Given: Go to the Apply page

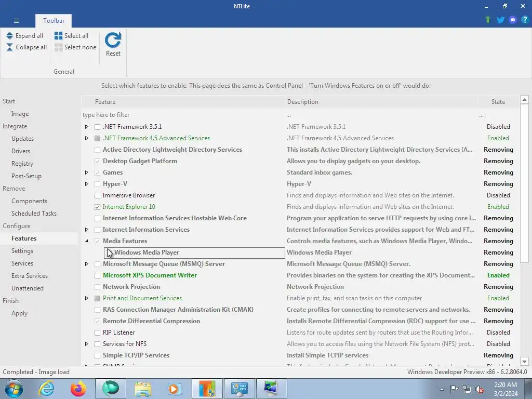Looking at the screenshot, I should point(19,313).
